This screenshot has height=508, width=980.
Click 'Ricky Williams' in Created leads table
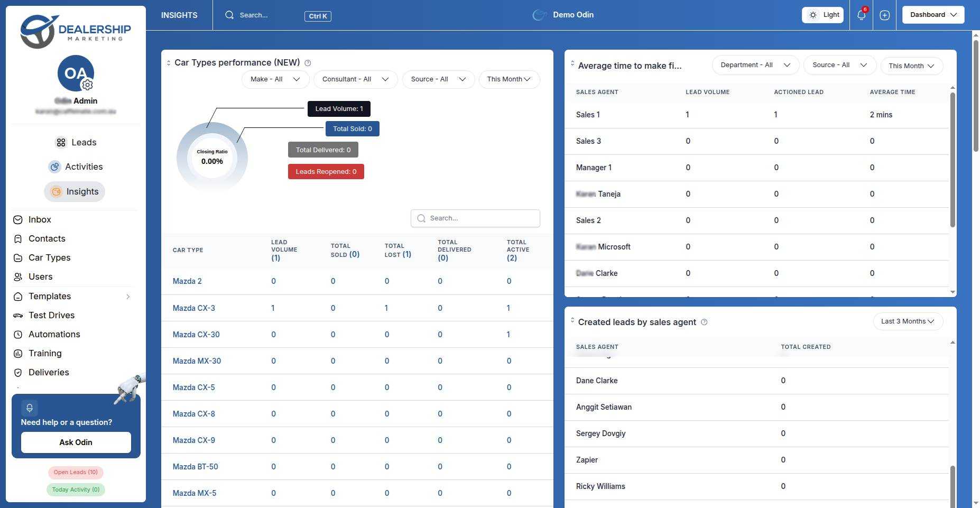(600, 486)
